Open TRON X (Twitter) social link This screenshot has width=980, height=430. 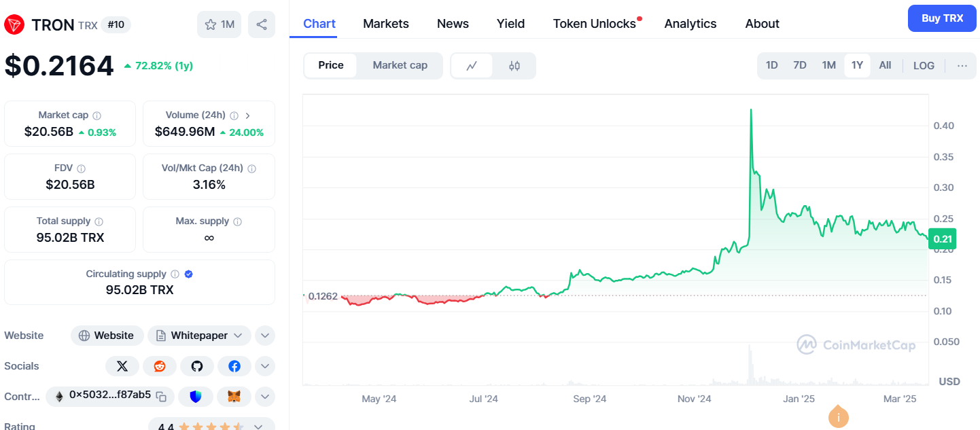point(122,366)
